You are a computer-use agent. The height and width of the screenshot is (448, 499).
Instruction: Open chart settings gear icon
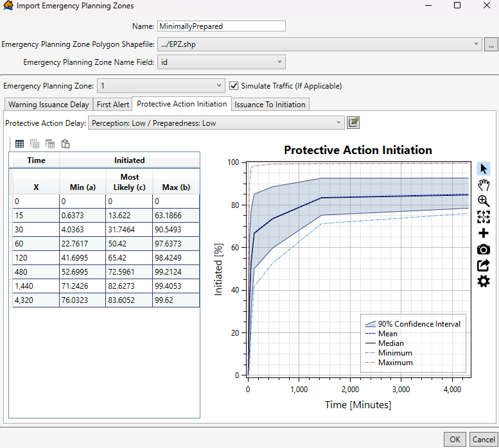click(x=484, y=281)
